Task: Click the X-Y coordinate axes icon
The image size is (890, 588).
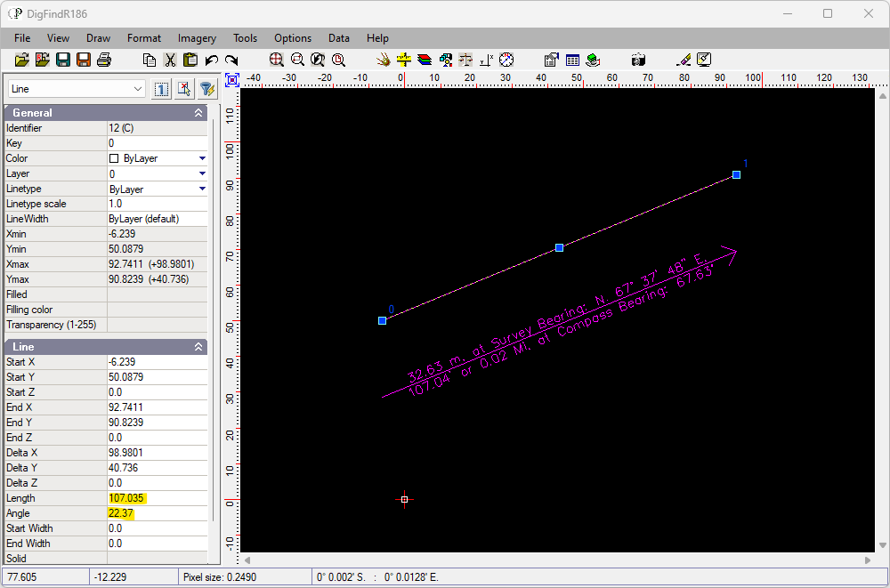Action: click(x=486, y=60)
